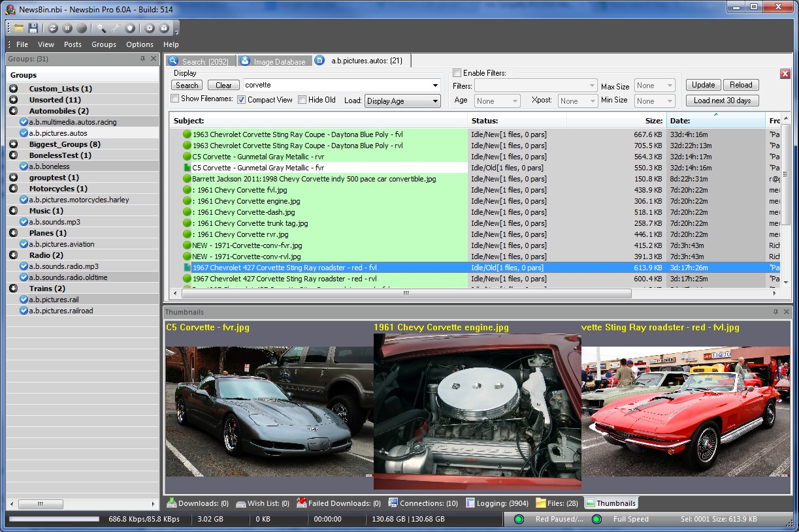Viewport: 799px width, 532px height.
Task: Click the post list horizontal scrollbar thumb
Action: pos(405,294)
